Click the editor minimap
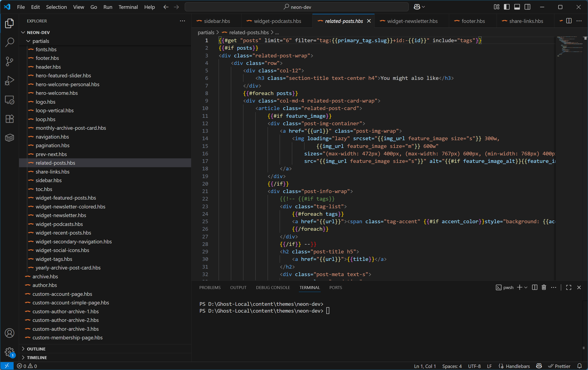 point(569,46)
